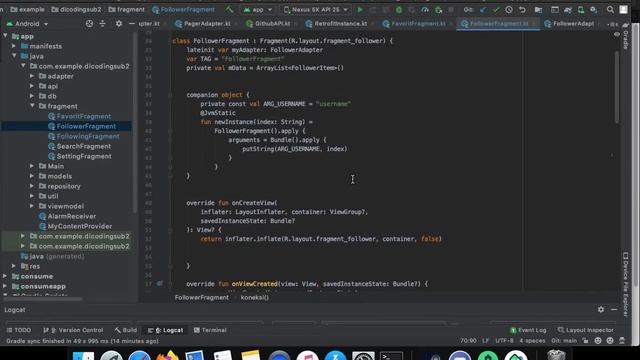Screen dimensions: 640x360
Task: Open Project Structure icon in toolbar
Action: (x=538, y=9)
